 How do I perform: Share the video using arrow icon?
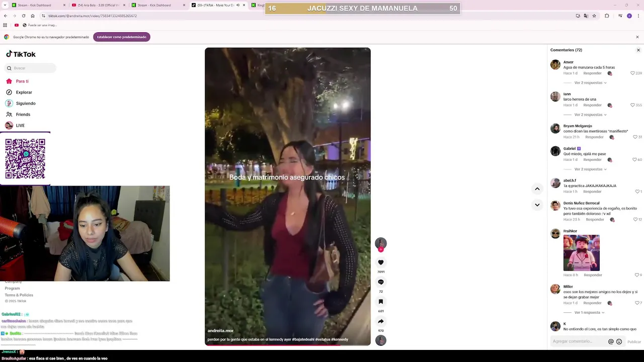(381, 321)
